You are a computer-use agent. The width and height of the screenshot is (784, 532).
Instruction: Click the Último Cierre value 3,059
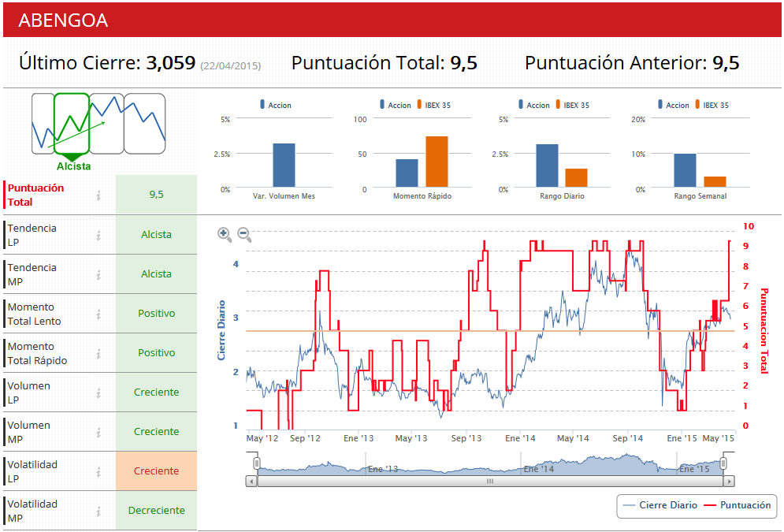coord(170,63)
